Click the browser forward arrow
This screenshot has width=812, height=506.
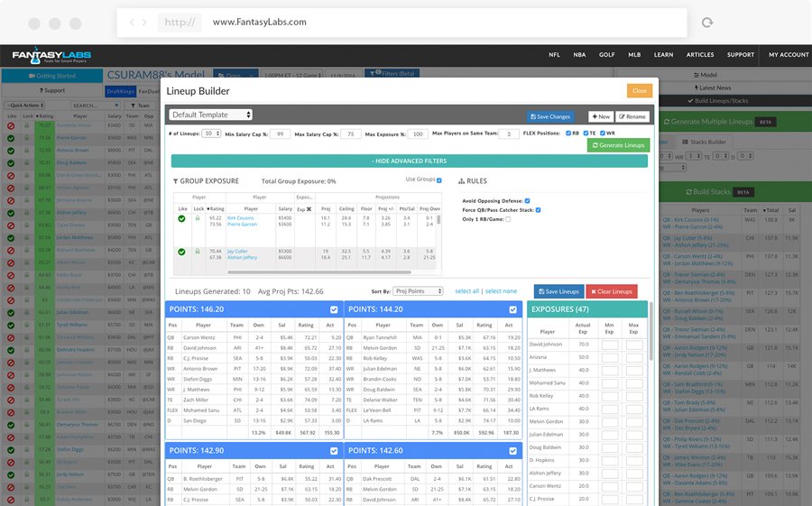144,23
